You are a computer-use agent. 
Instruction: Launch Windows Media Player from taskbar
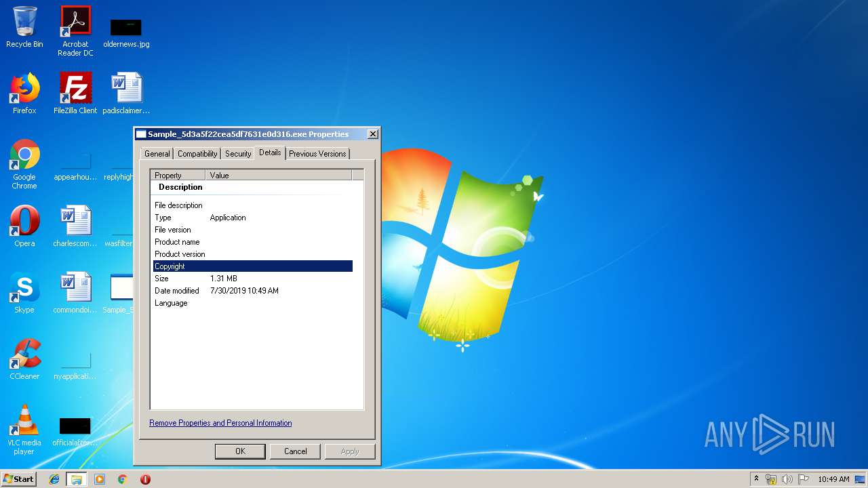point(100,479)
